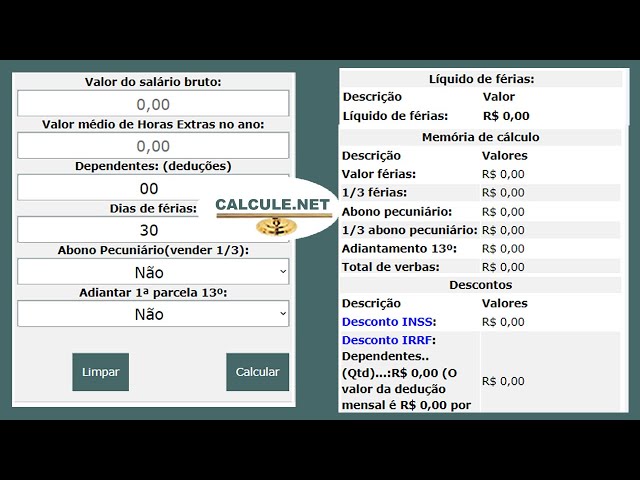Click the 'Memória de cálculo' section header
This screenshot has height=480, width=640.
480,137
